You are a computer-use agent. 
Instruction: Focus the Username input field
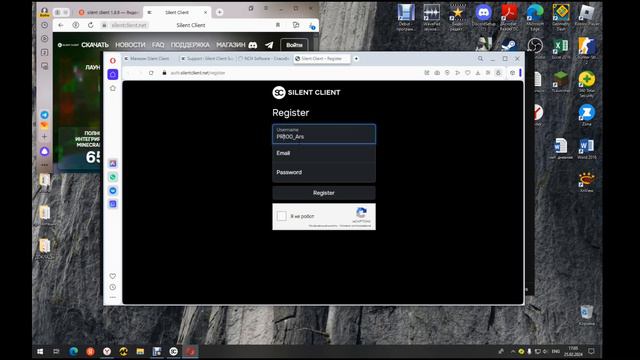coord(324,134)
